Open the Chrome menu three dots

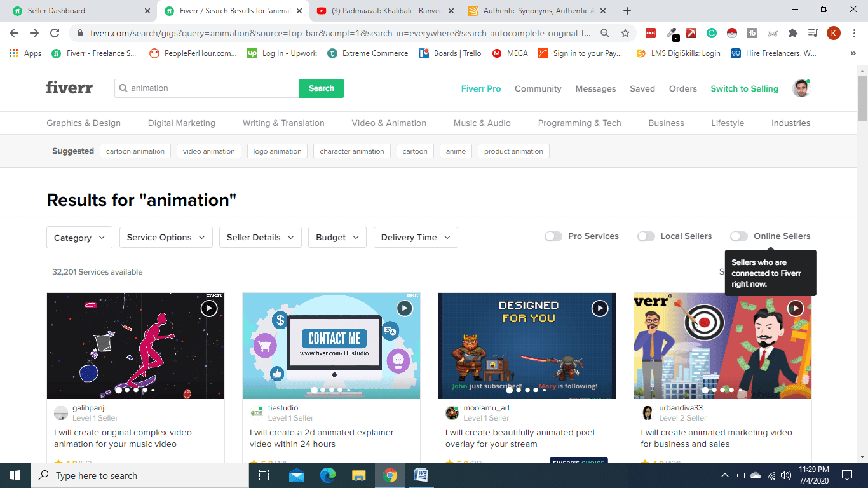click(854, 33)
